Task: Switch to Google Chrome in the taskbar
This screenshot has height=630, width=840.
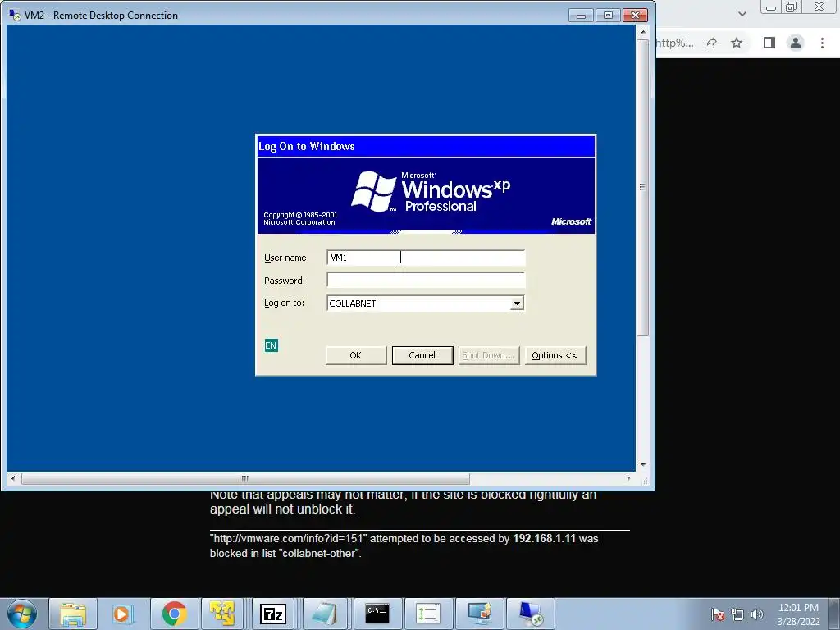Action: [x=174, y=614]
